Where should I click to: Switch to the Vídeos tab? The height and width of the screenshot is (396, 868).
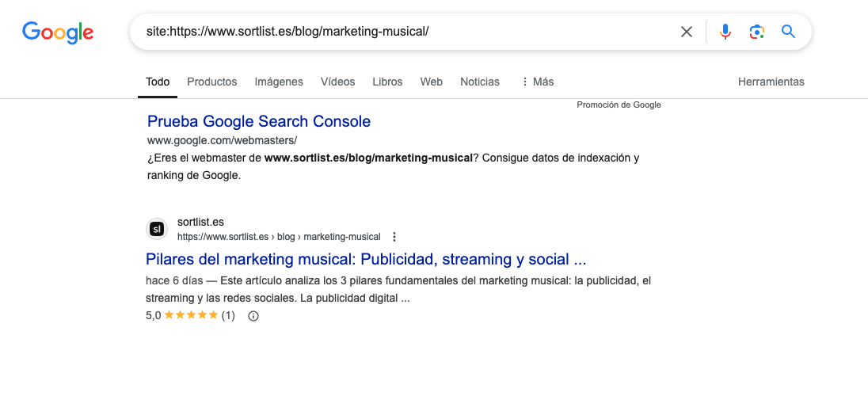pos(337,82)
